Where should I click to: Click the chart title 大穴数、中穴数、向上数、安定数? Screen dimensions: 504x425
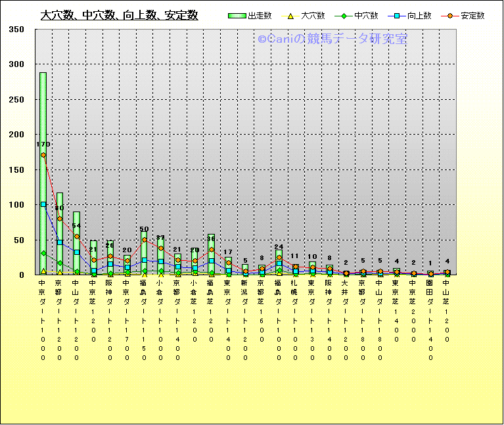click(119, 16)
